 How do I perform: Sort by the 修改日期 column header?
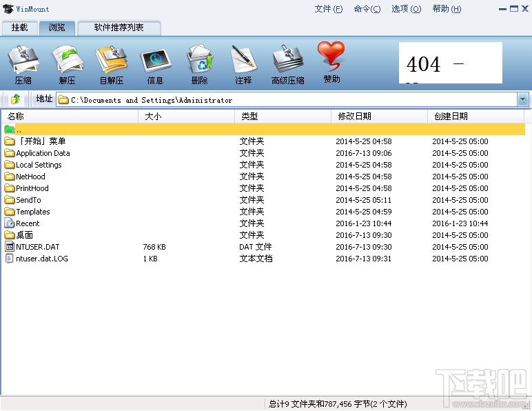pyautogui.click(x=379, y=117)
